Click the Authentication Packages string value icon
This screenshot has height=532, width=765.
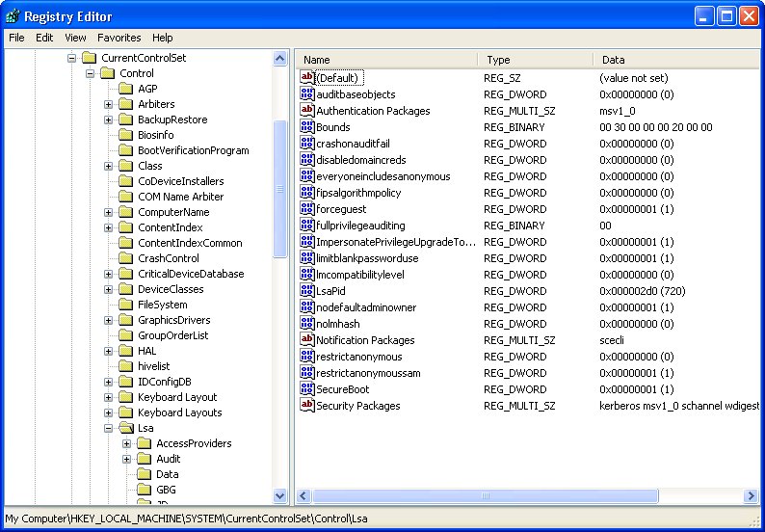pos(307,111)
